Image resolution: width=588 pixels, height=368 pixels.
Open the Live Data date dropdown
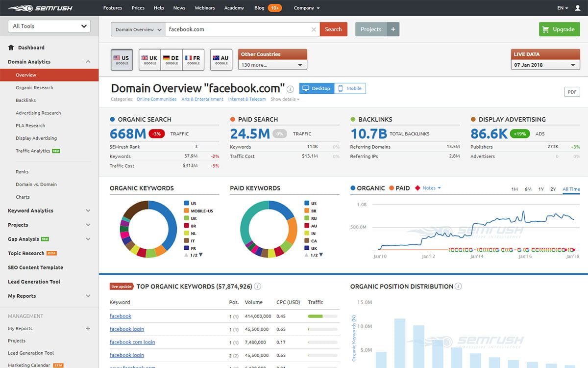(x=546, y=65)
